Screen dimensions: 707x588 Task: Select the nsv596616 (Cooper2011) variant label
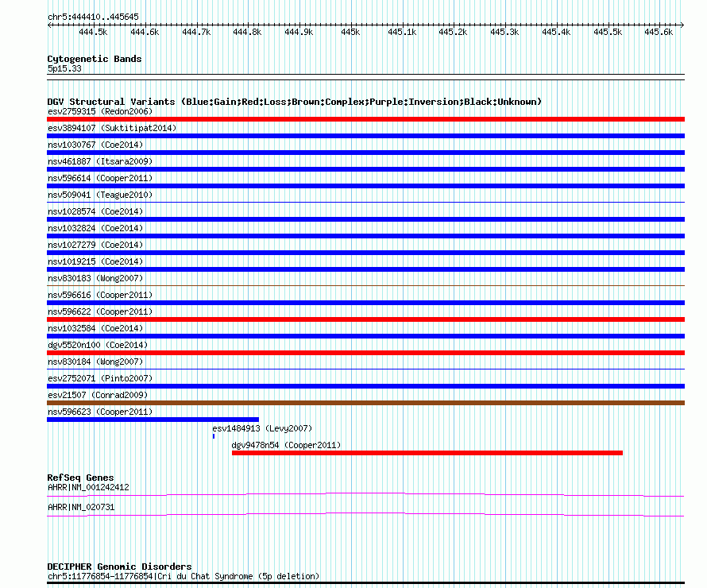click(x=100, y=295)
